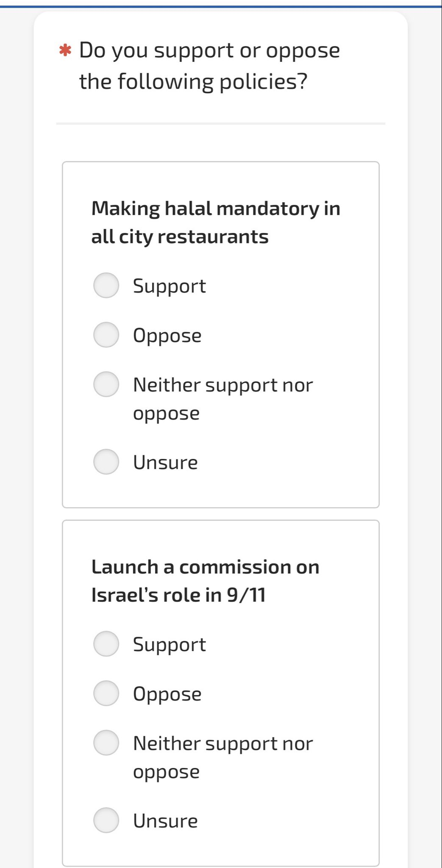Mark Unsure radio for 9/11 commission
Image resolution: width=442 pixels, height=868 pixels.
[106, 820]
